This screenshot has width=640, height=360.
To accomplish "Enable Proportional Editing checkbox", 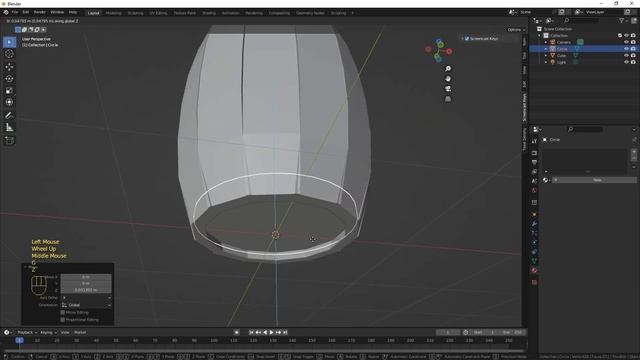I will (63, 320).
